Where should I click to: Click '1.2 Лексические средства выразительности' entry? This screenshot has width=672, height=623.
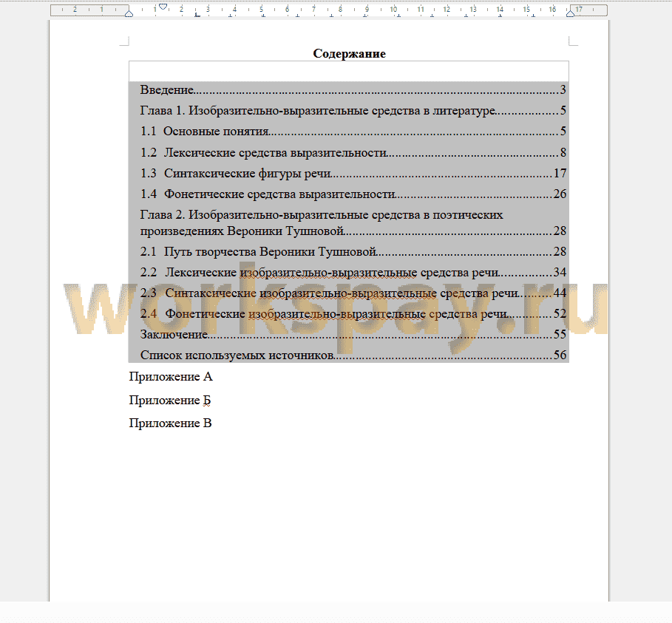pos(353,152)
